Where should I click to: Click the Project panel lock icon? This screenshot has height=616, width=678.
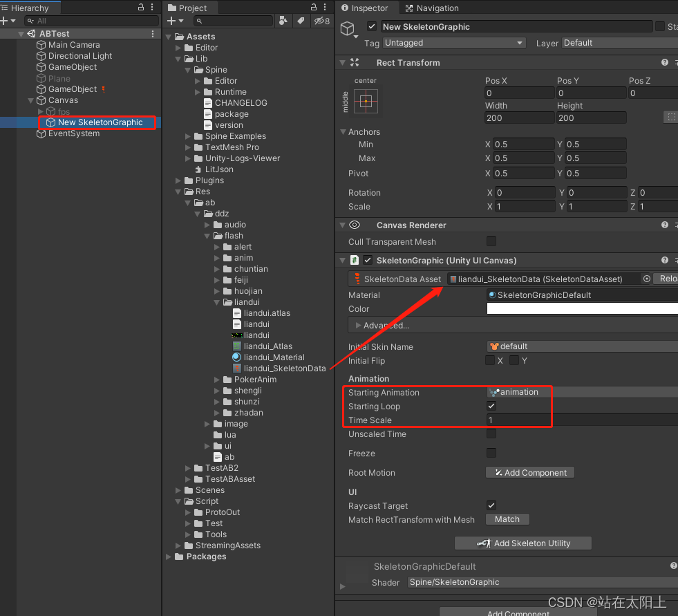314,8
